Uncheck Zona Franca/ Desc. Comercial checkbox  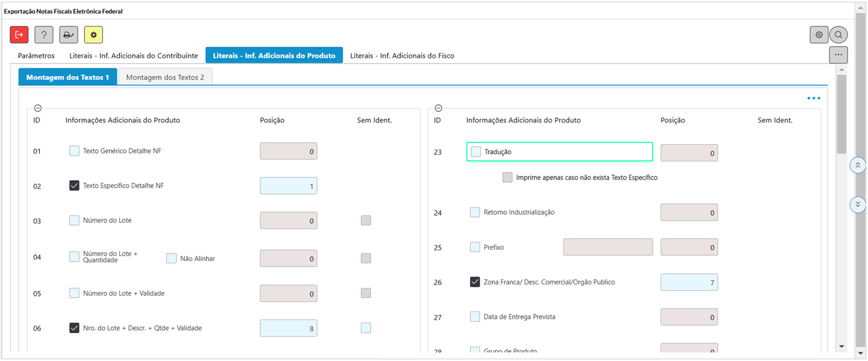[475, 282]
